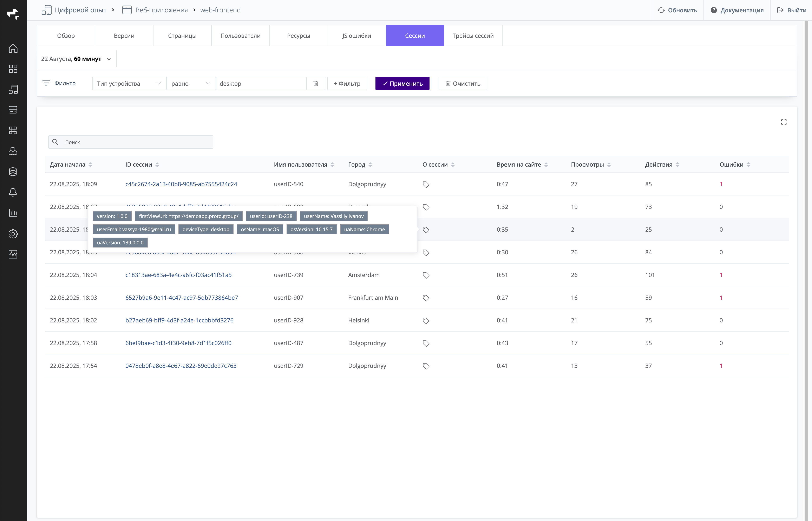Click tag icon for session c18313ae
Image resolution: width=812 pixels, height=521 pixels.
(426, 275)
